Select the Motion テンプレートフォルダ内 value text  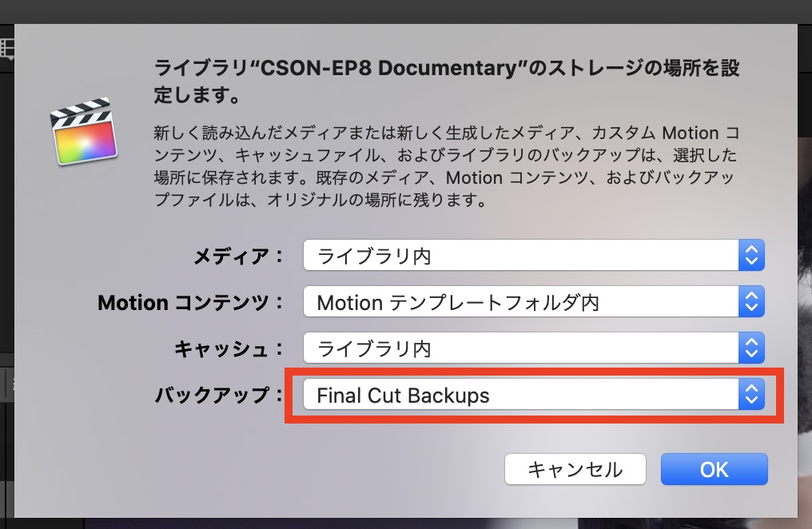click(x=458, y=303)
